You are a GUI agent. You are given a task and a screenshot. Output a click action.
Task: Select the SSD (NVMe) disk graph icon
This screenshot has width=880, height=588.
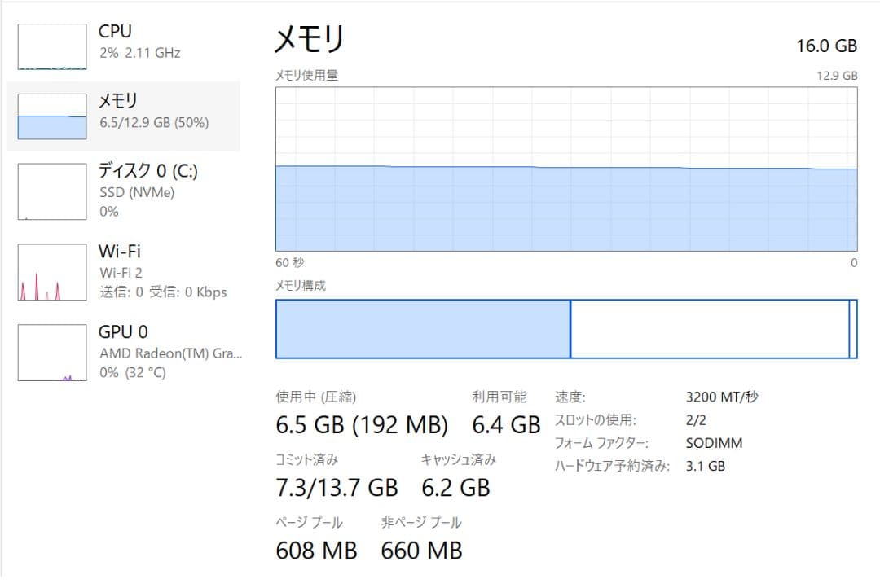51,191
